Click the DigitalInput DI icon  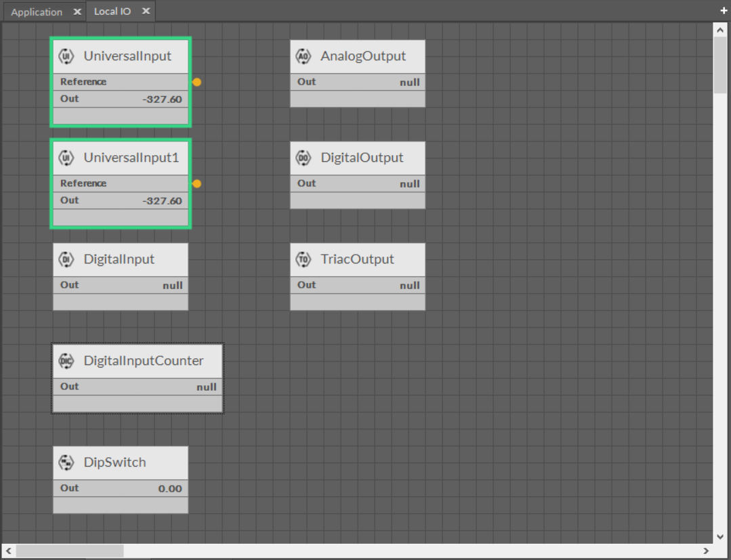[66, 259]
